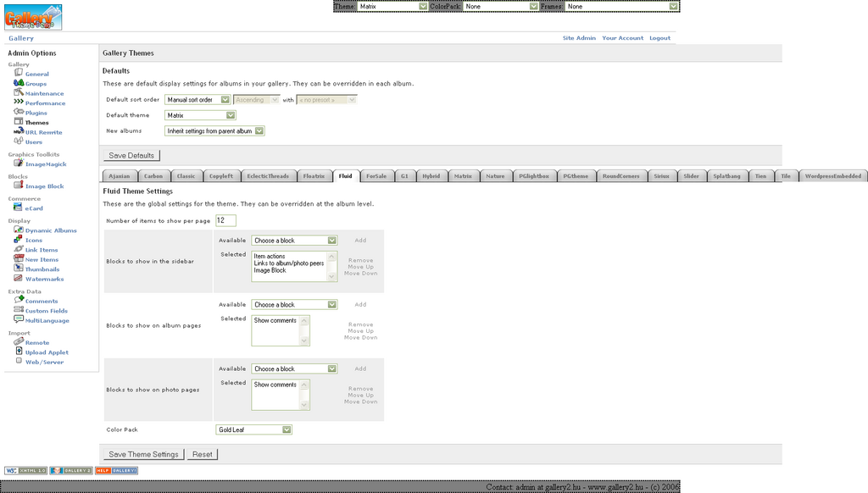Click the ImageMagick toolkit icon
This screenshot has width=868, height=493.
point(19,163)
